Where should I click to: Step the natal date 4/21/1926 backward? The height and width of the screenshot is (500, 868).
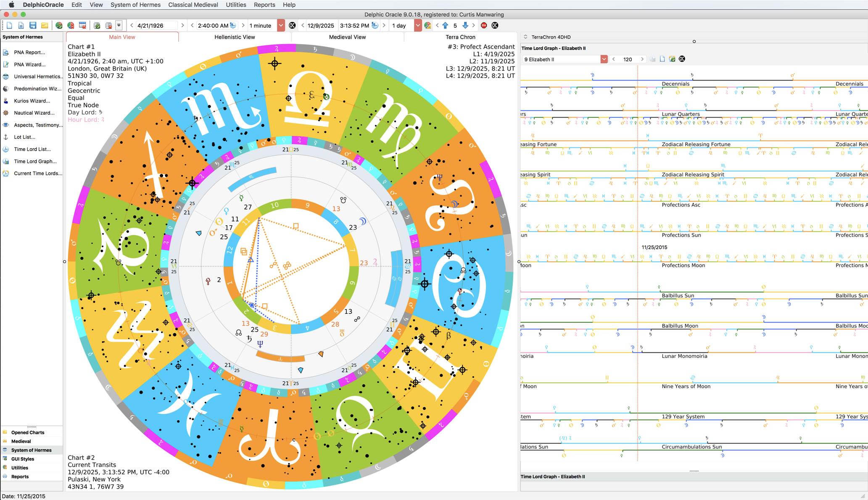[x=132, y=26]
